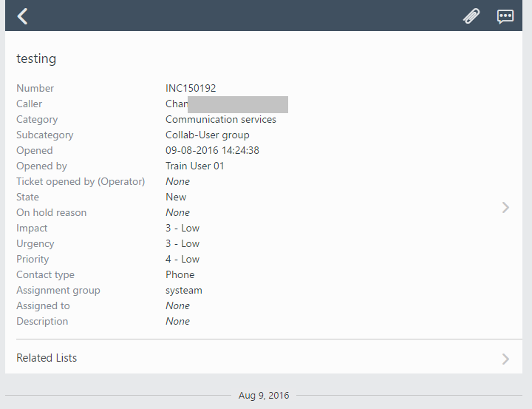Click the 'Aug 9, 2016' date divider
This screenshot has width=532, height=409.
click(264, 396)
